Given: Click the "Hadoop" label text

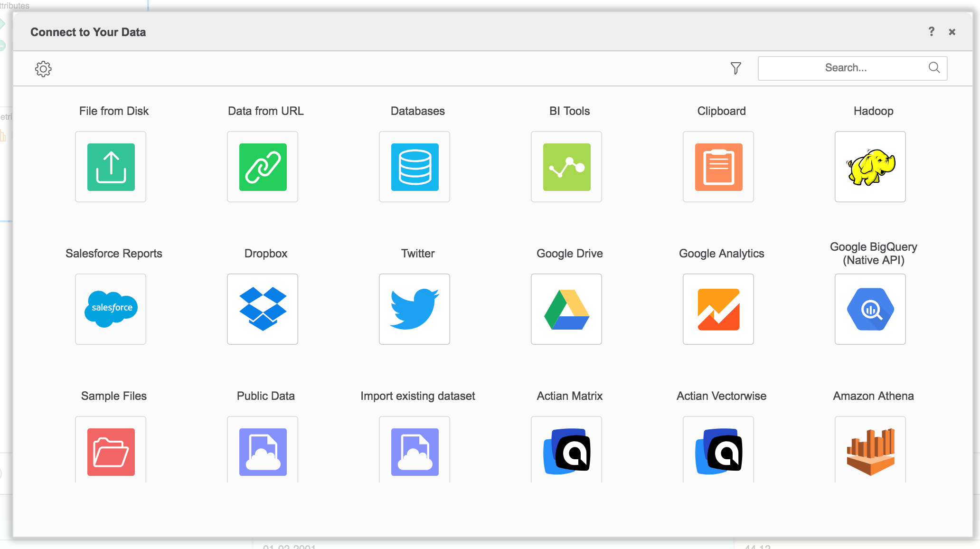Looking at the screenshot, I should point(874,111).
